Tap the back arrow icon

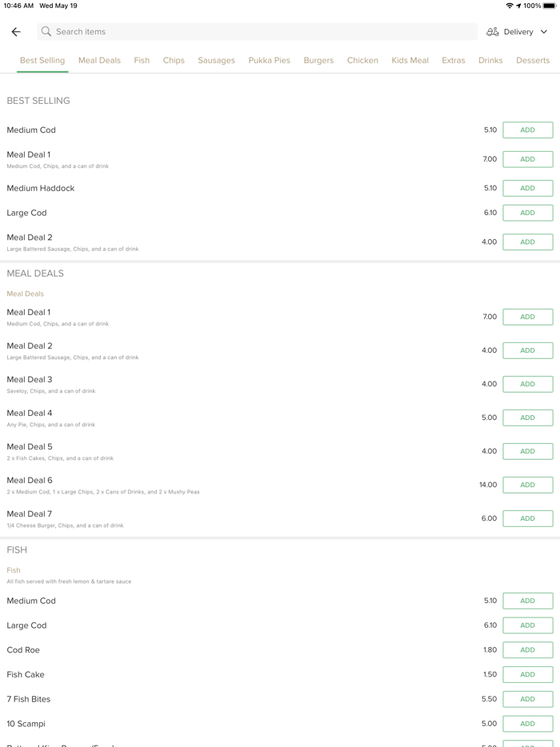[x=16, y=32]
